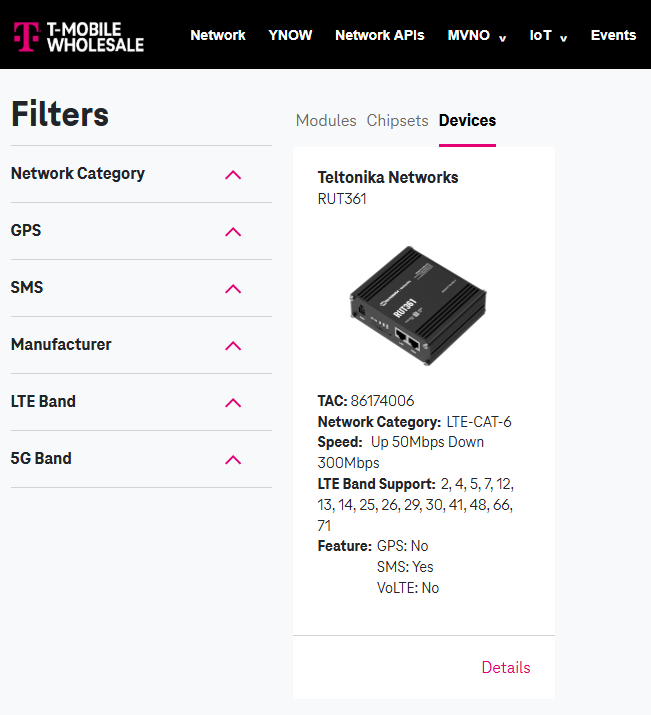The height and width of the screenshot is (715, 651).
Task: Collapse the Network Category filter chevron
Action: 233,175
